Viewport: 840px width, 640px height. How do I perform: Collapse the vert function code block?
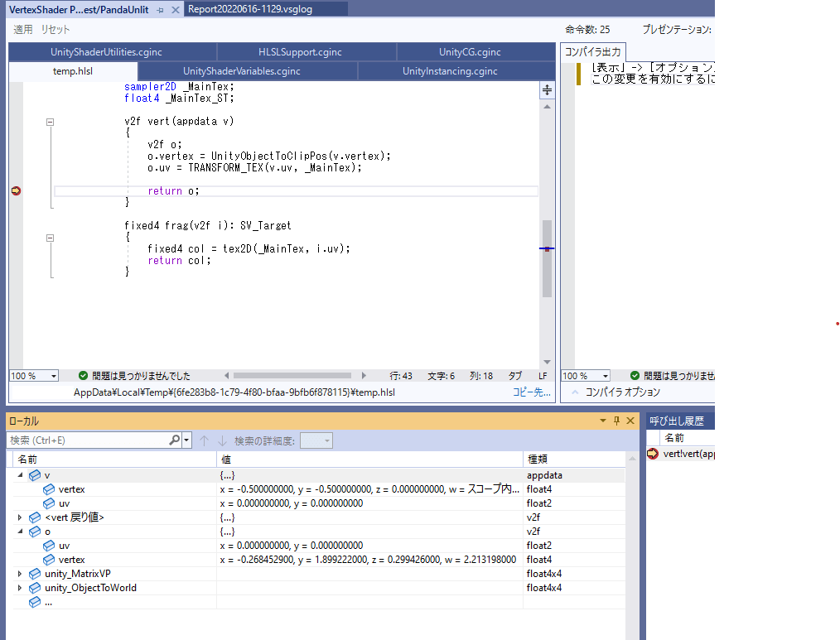50,122
